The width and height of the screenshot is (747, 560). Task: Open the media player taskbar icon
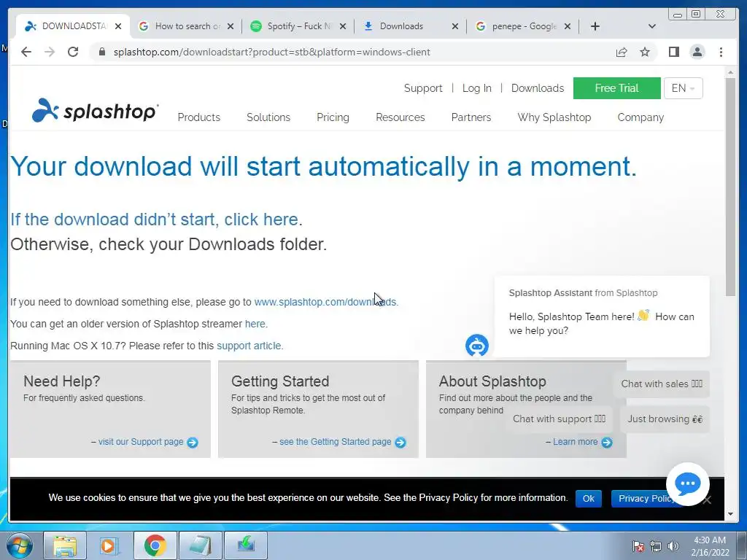click(x=109, y=545)
